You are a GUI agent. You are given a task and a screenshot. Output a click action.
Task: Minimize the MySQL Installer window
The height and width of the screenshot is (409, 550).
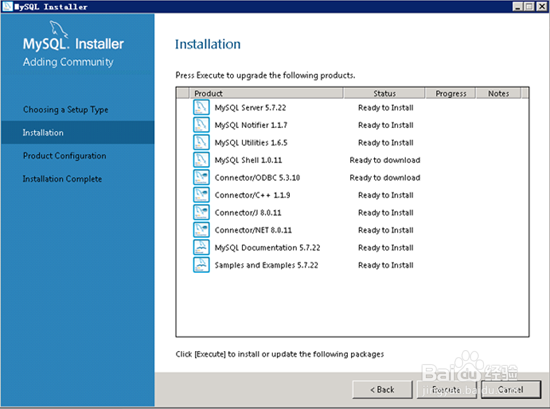pyautogui.click(x=517, y=6)
